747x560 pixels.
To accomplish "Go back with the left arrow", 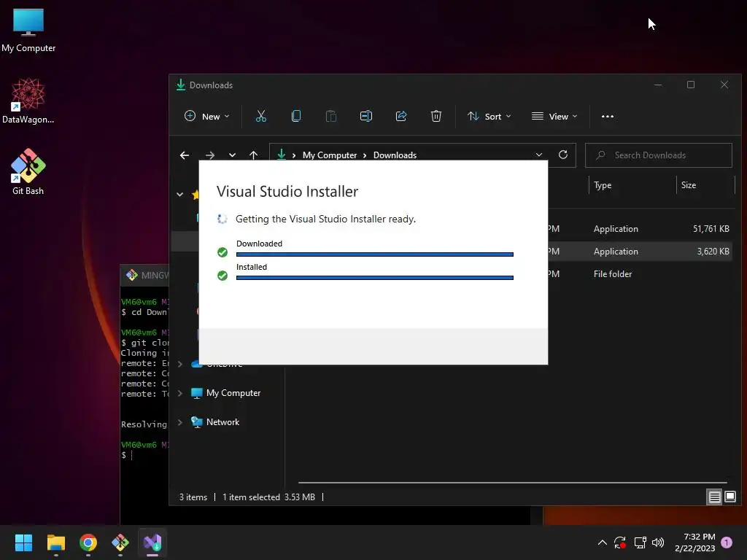I will click(x=185, y=155).
